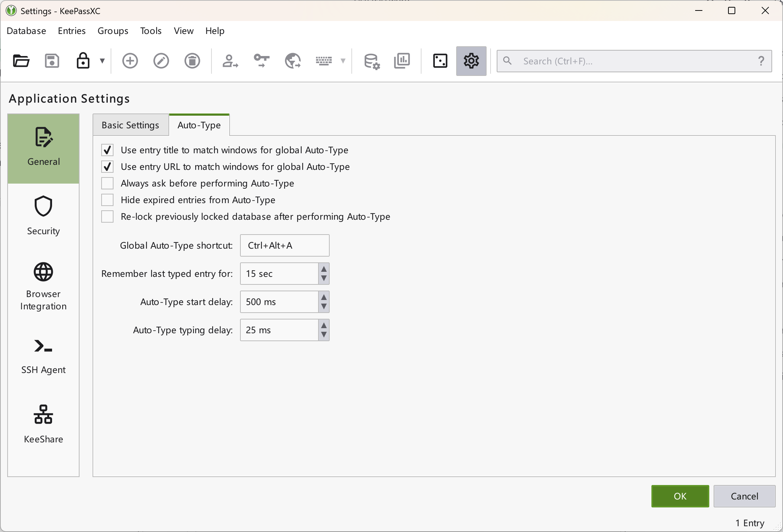This screenshot has width=783, height=532.
Task: Select General settings category
Action: point(43,149)
